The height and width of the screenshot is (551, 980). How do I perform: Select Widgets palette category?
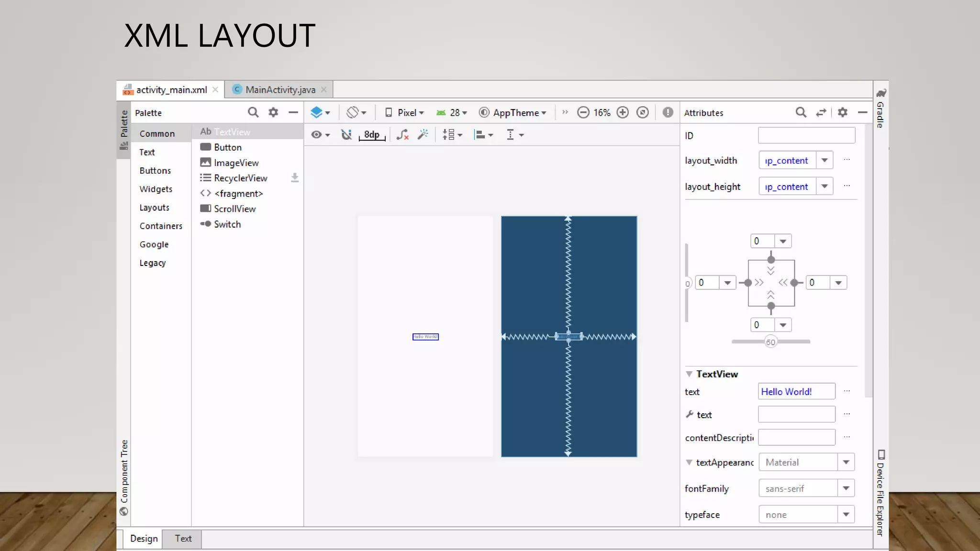161,189
